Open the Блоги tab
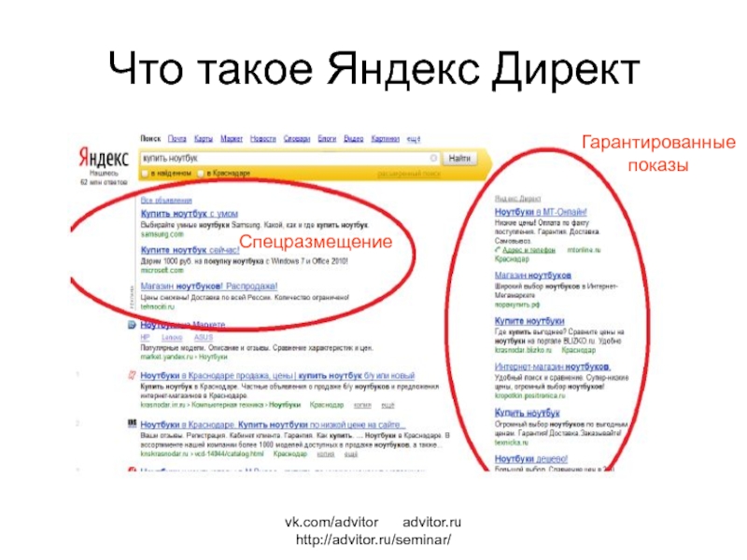The image size is (747, 560). pos(327,138)
